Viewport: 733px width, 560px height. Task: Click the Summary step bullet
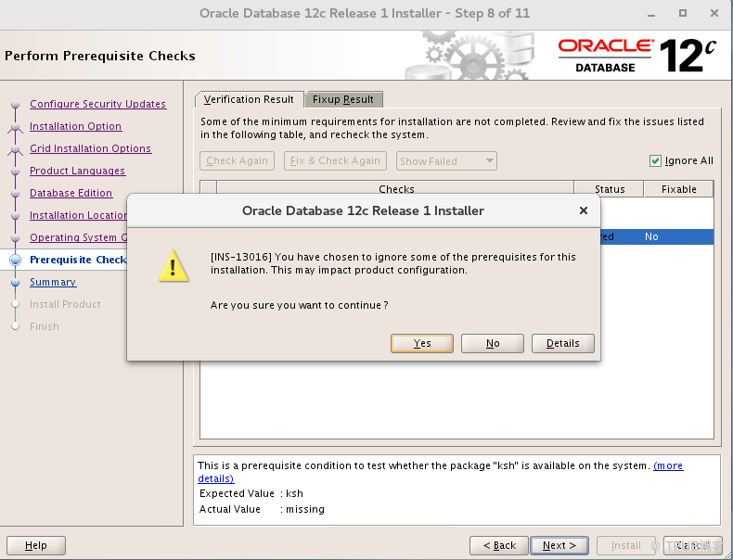[16, 283]
